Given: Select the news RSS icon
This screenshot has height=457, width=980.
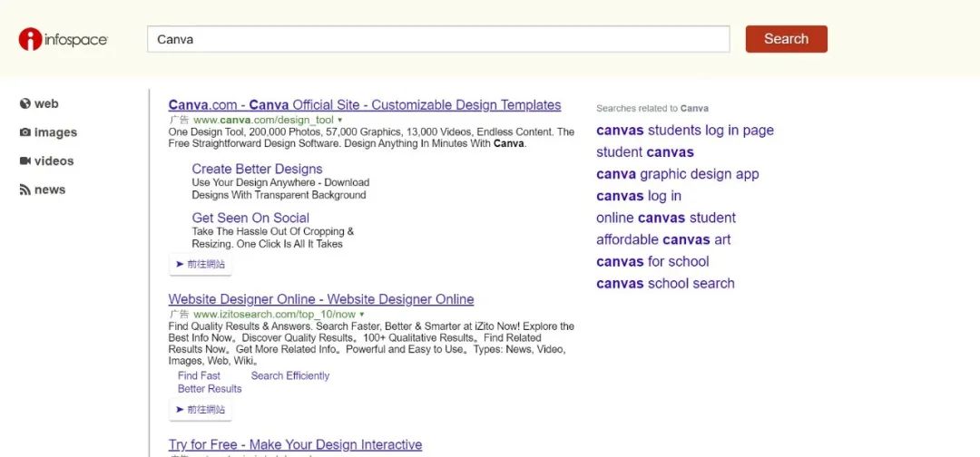Looking at the screenshot, I should point(25,190).
